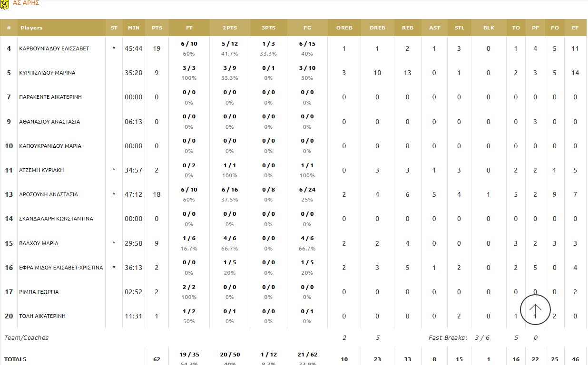588x365 pixels.
Task: Select player ΔΡΟΣΟΥΝΗ ΑΝΑΣΤΑΣΙΑ
Action: coord(49,194)
